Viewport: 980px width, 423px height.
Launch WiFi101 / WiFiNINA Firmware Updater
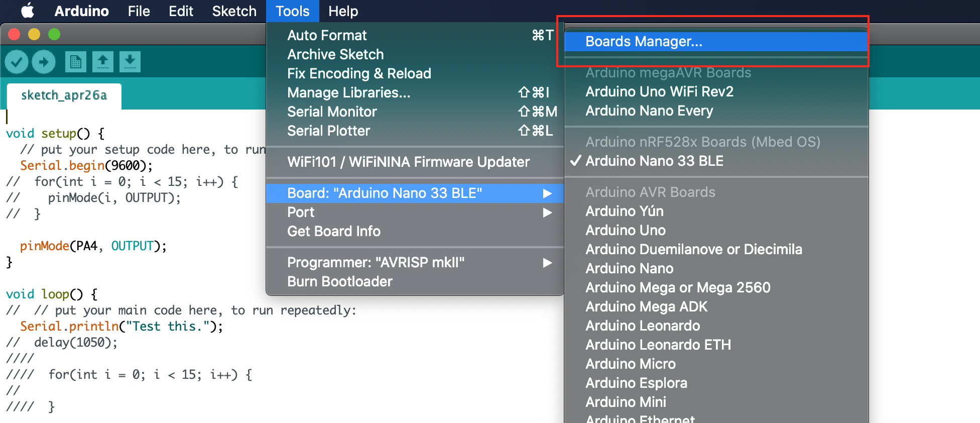(x=415, y=162)
